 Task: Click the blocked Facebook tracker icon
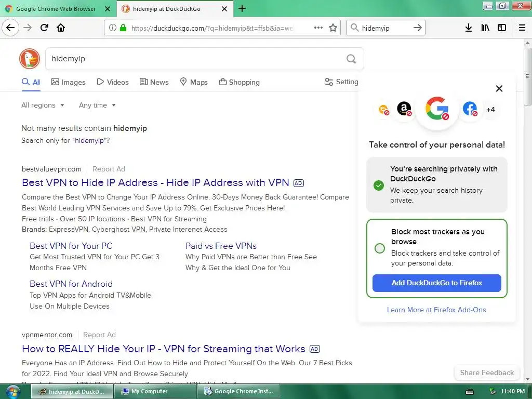click(470, 109)
